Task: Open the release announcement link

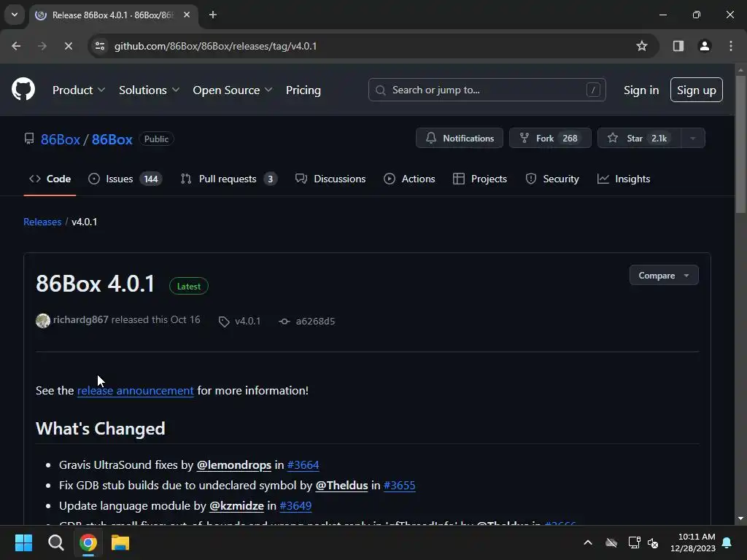Action: 135,391
